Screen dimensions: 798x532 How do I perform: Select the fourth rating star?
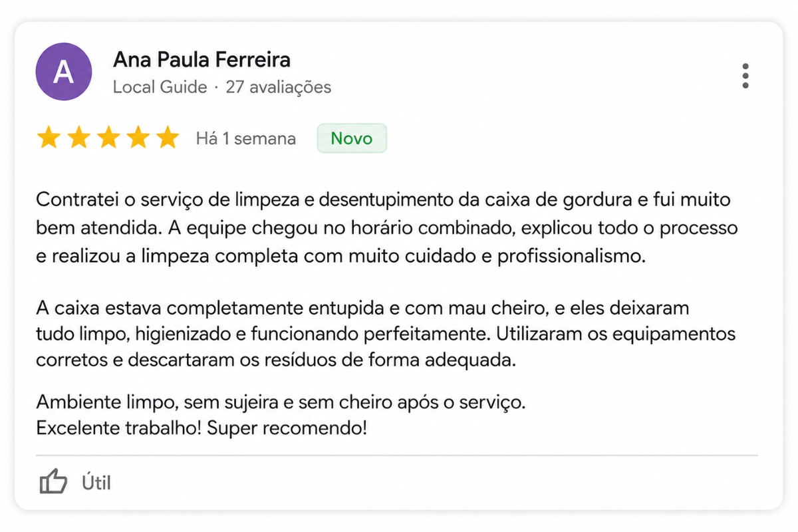tap(138, 138)
